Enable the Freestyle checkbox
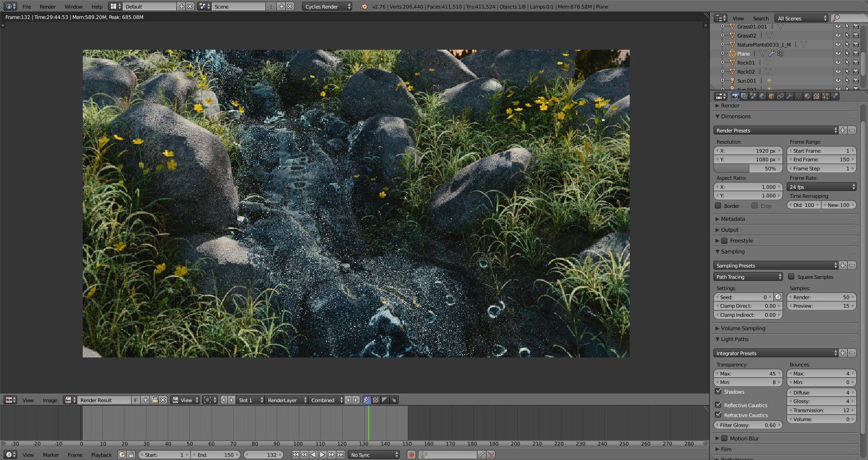The image size is (868, 460). pyautogui.click(x=724, y=241)
